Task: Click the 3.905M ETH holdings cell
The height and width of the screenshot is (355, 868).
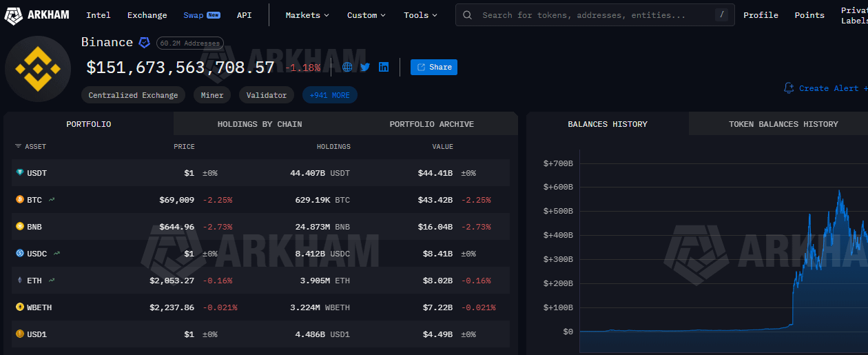Action: [x=325, y=281]
